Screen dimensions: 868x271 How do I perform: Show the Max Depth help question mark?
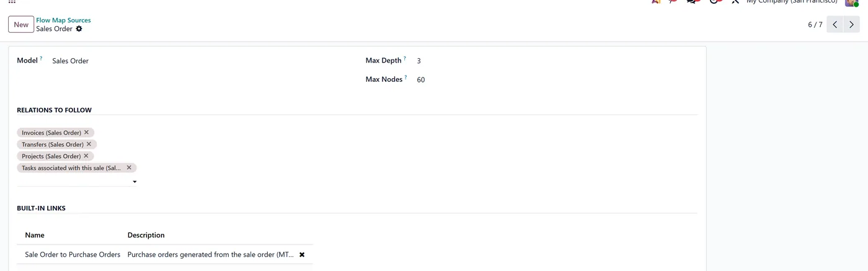[405, 58]
